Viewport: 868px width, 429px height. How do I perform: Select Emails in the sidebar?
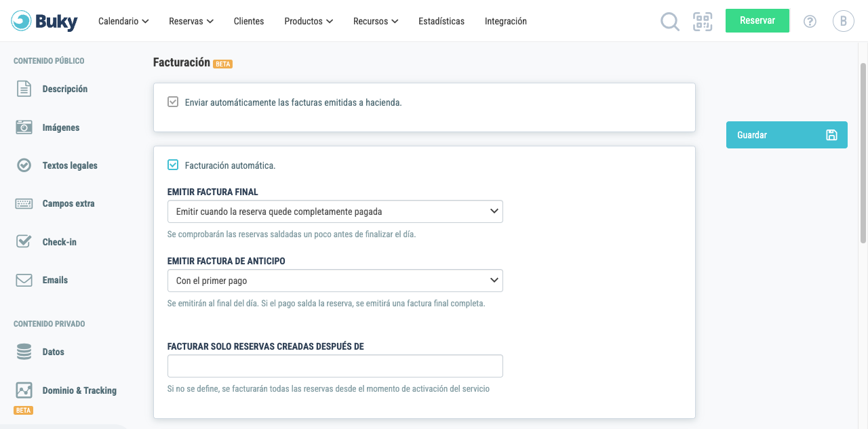pyautogui.click(x=55, y=280)
